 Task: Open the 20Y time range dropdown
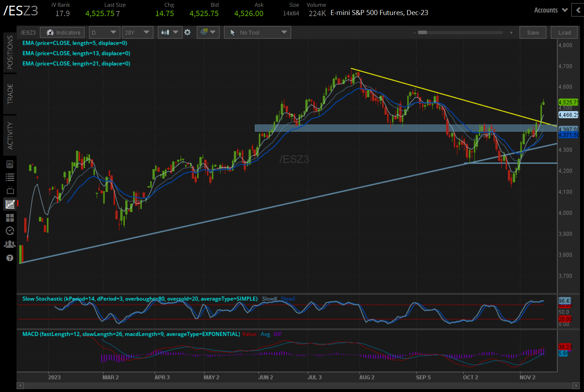(137, 33)
